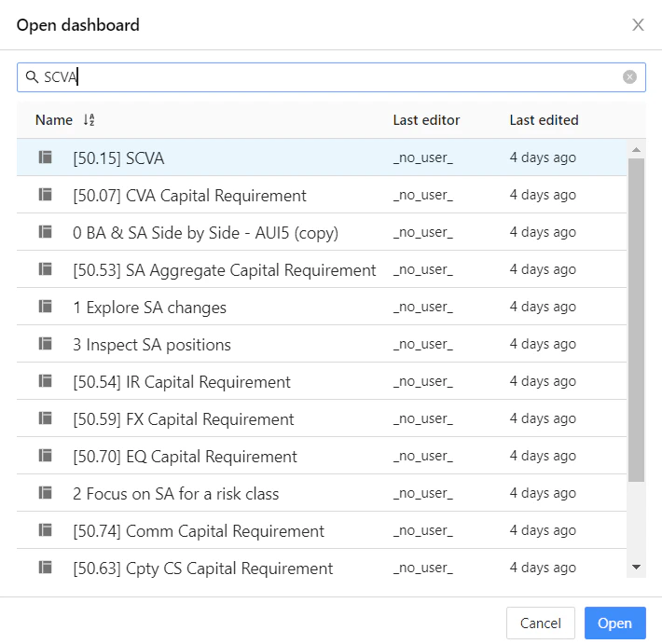Click the Last edited column header
Viewport: 662px width, 644px height.
click(x=544, y=120)
